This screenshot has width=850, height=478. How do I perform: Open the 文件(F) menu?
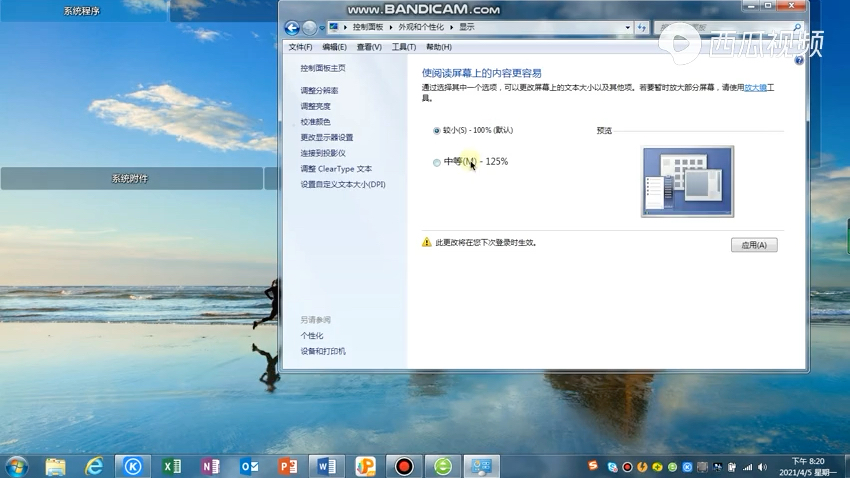click(x=300, y=47)
